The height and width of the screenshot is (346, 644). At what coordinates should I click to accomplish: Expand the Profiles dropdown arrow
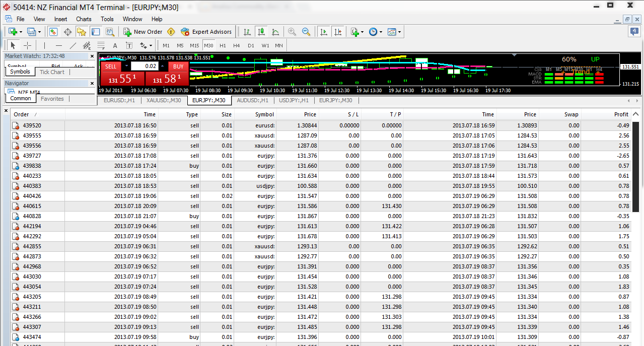[x=39, y=32]
